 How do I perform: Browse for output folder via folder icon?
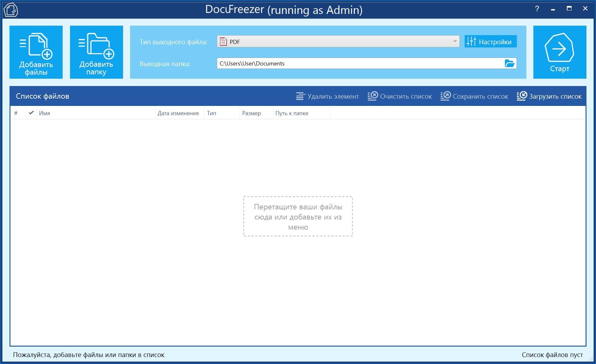(x=510, y=63)
